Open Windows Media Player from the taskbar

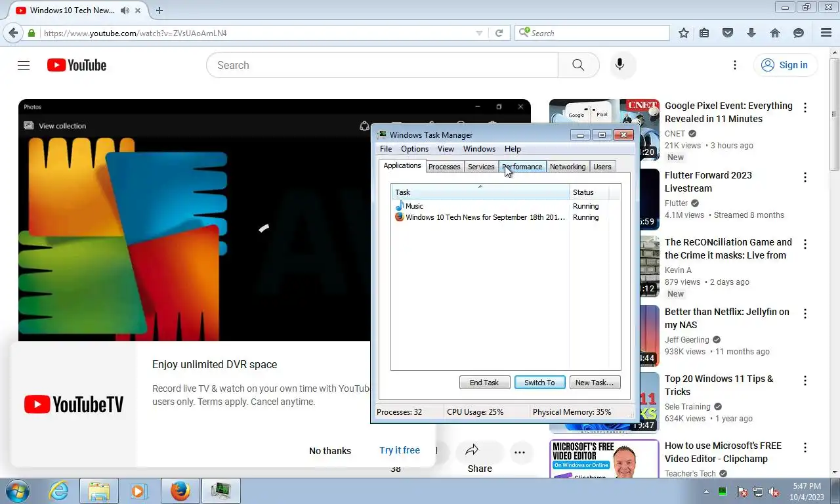pyautogui.click(x=138, y=491)
